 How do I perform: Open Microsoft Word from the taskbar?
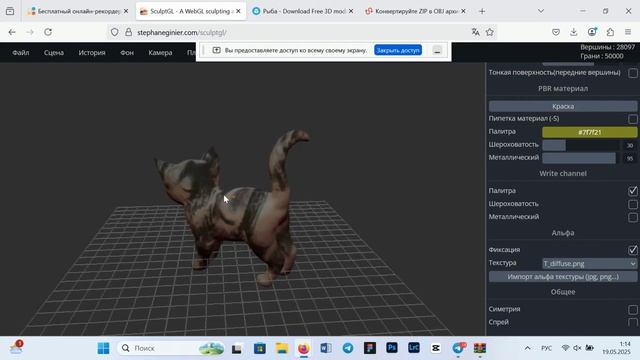tap(326, 348)
